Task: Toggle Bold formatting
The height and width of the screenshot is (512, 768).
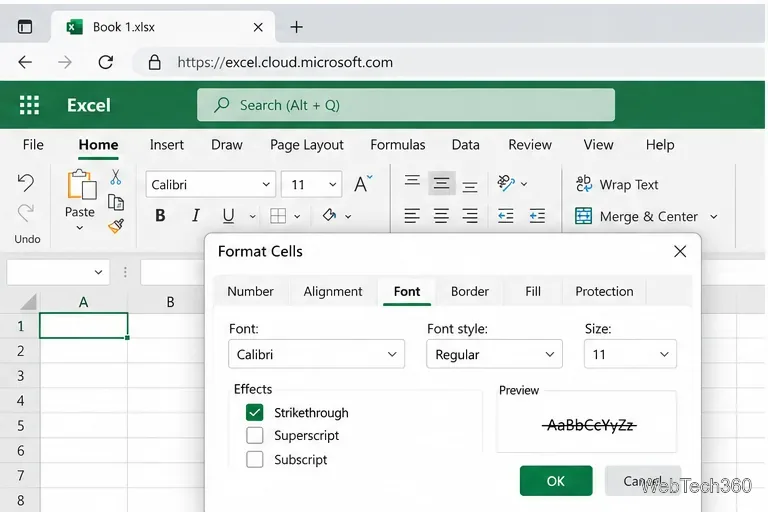Action: (x=160, y=216)
